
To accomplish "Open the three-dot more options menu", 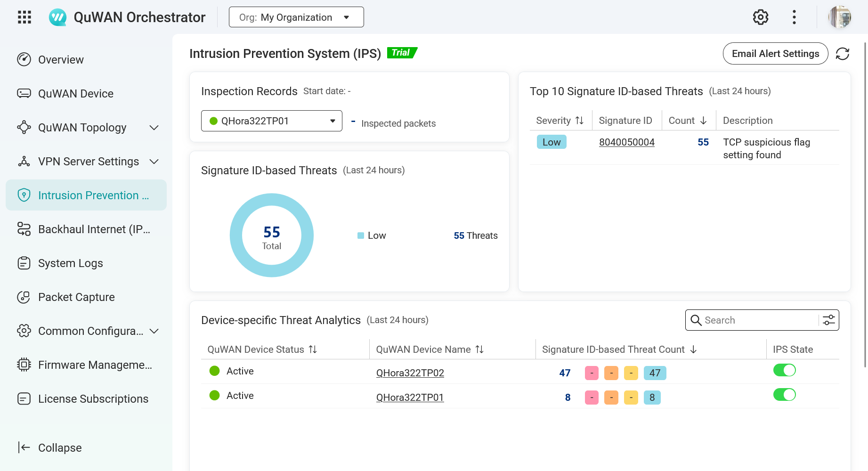I will pyautogui.click(x=794, y=17).
